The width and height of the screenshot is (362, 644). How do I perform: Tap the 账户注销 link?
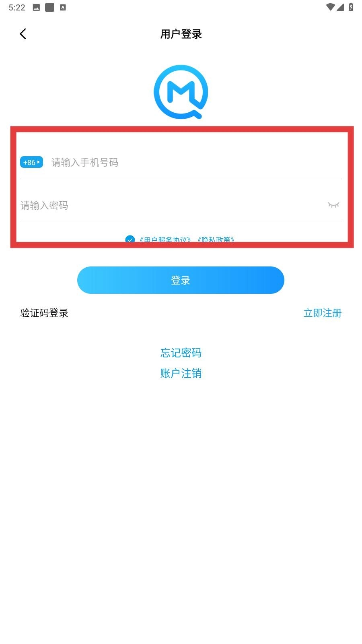pos(181,373)
